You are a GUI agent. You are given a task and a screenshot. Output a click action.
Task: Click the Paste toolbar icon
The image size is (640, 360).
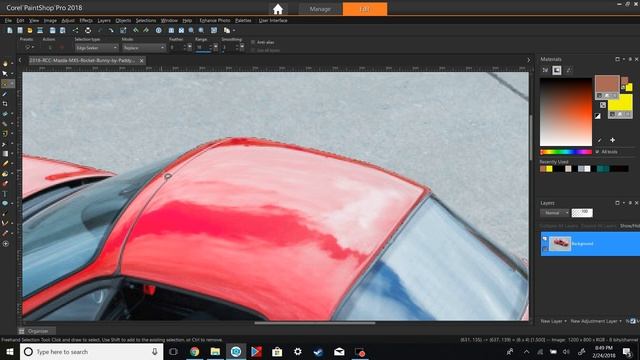(x=227, y=30)
